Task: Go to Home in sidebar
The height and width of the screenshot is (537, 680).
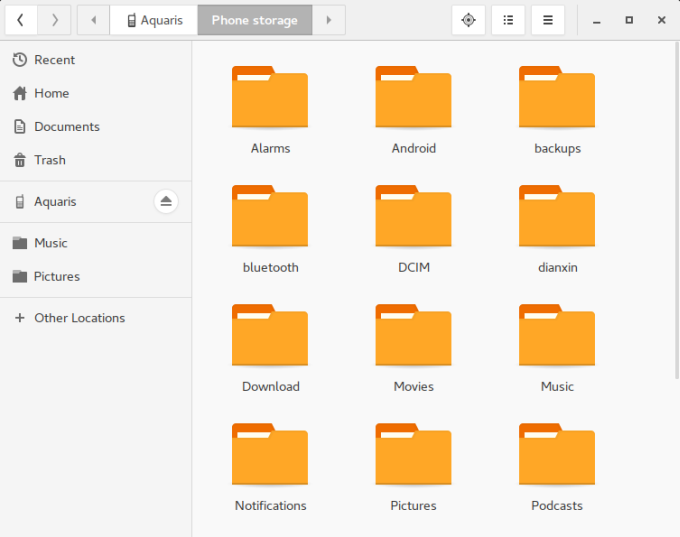Action: 51,93
